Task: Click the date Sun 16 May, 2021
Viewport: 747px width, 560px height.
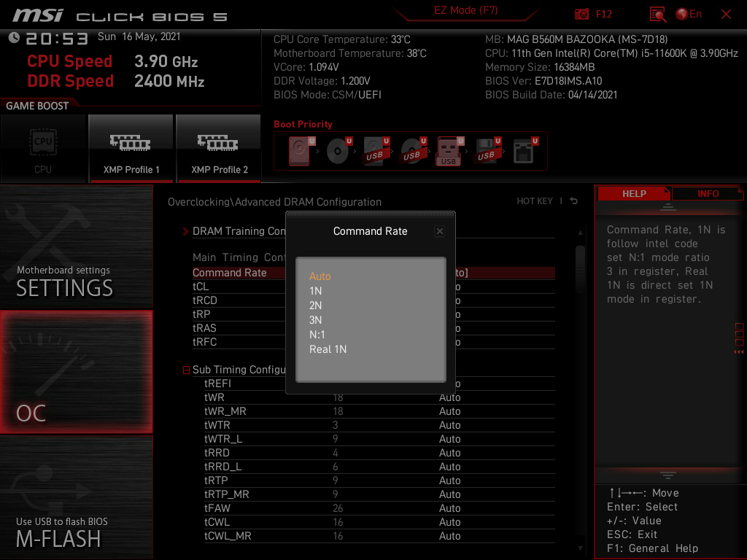Action: [x=139, y=36]
